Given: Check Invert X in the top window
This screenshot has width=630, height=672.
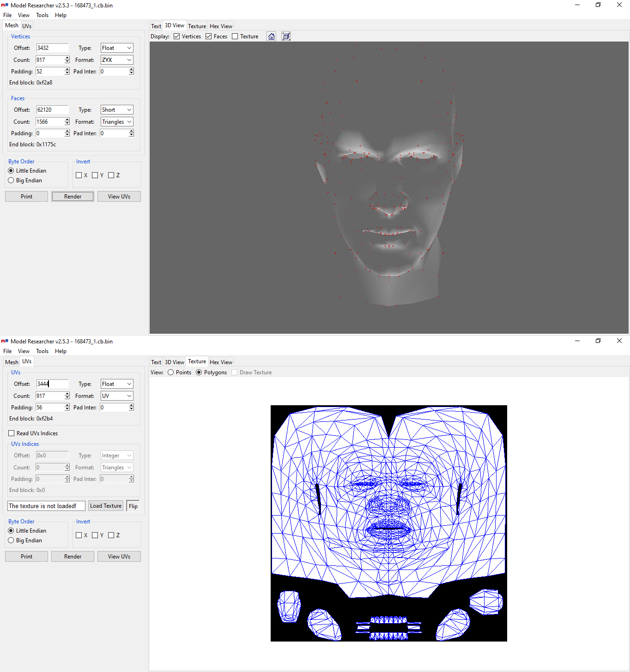Looking at the screenshot, I should [x=79, y=175].
